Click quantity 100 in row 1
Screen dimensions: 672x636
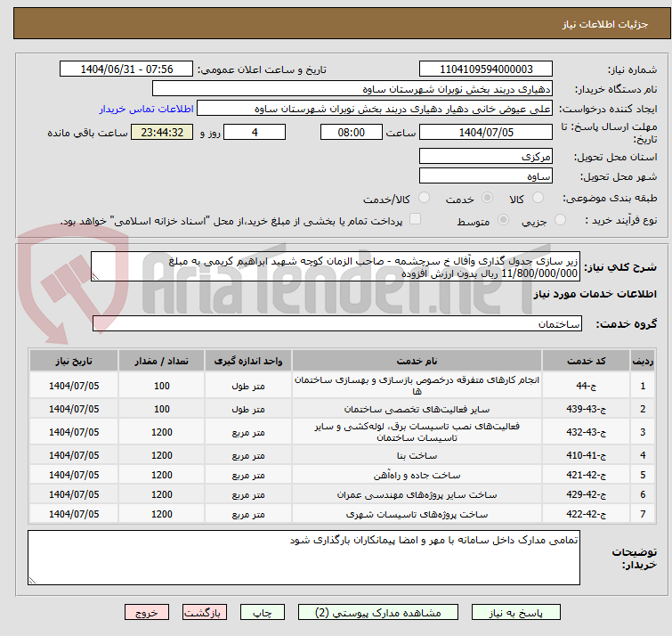point(162,386)
